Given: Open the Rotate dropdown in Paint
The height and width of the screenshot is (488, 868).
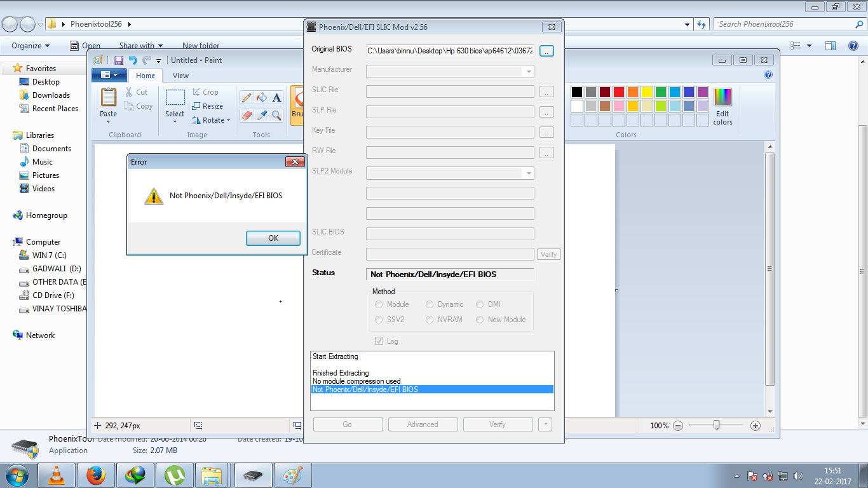Looking at the screenshot, I should [212, 120].
